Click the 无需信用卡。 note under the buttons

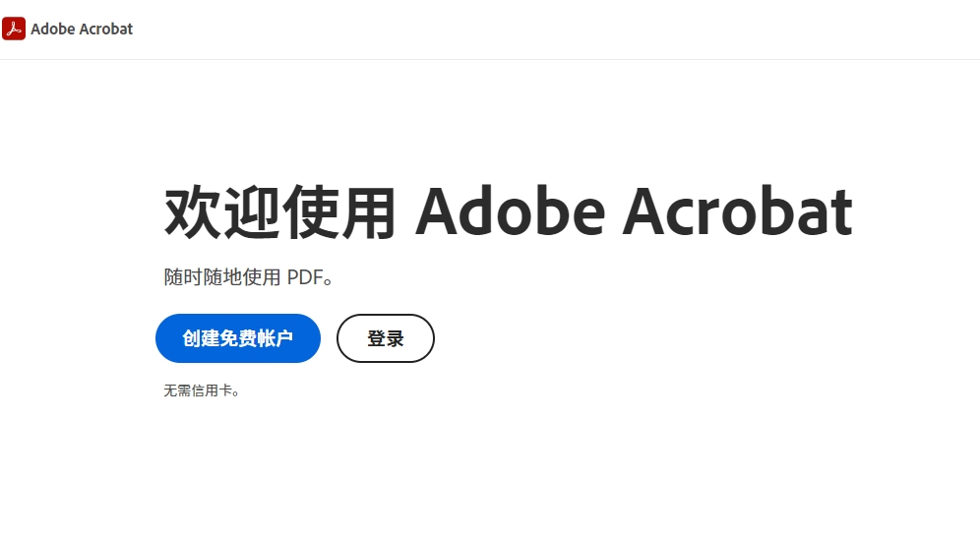pos(202,390)
